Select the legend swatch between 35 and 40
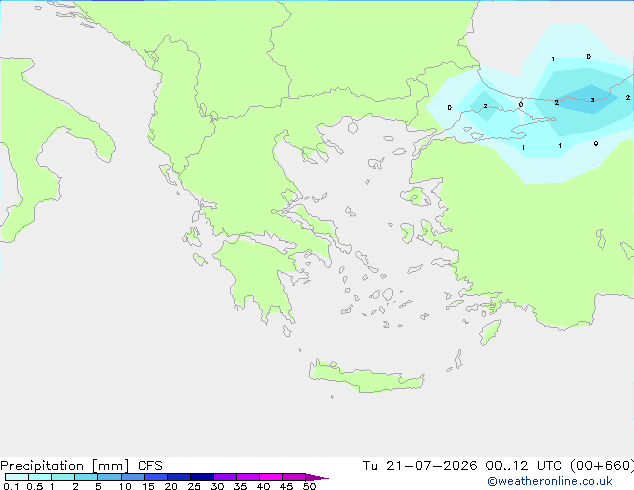The image size is (634, 490). [248, 477]
